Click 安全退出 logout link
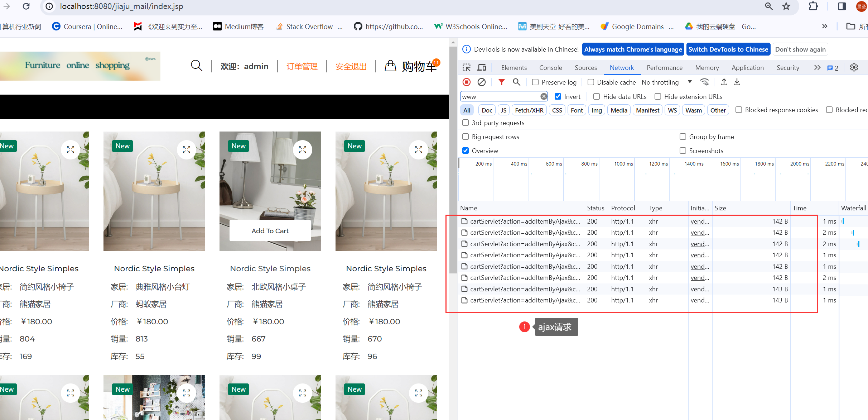The image size is (868, 420). 351,66
